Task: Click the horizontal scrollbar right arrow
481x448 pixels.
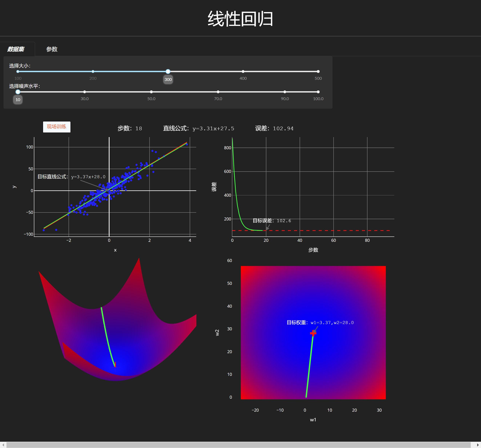Action: click(x=478, y=445)
